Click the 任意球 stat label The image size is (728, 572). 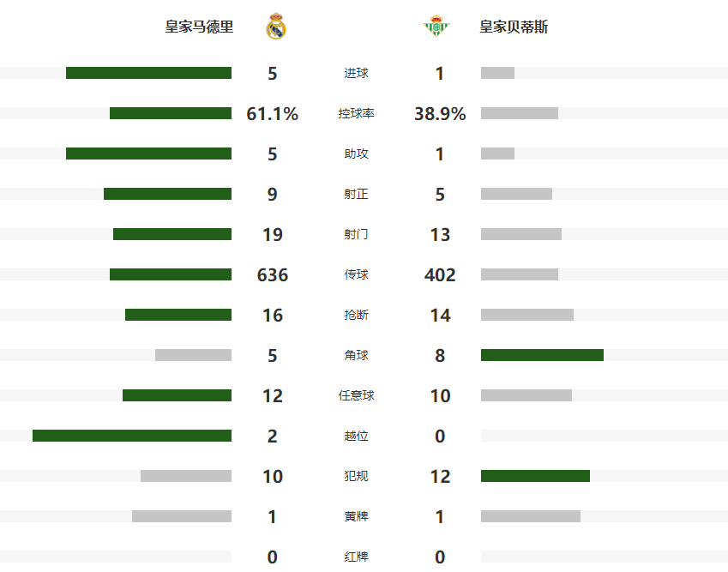(356, 395)
